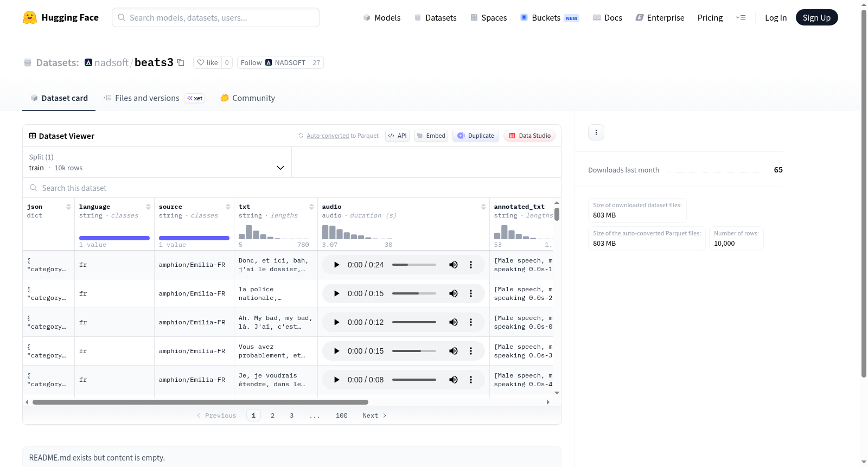Focus the search models, datasets, users field
This screenshot has height=467, width=868.
click(x=216, y=17)
